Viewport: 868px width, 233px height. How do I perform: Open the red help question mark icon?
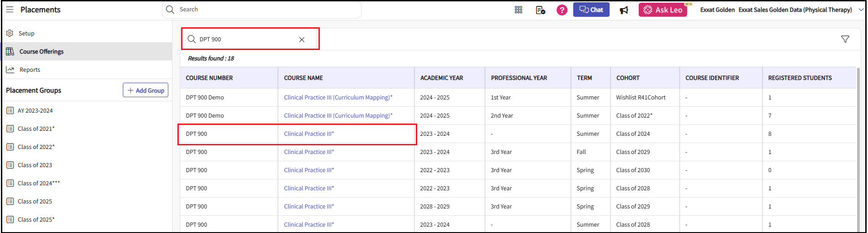(562, 10)
